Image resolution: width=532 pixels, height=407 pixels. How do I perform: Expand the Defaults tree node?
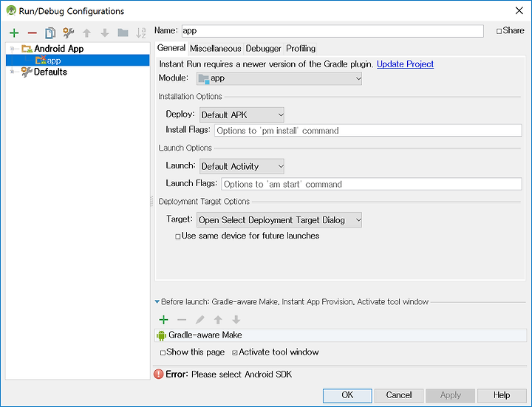point(13,72)
